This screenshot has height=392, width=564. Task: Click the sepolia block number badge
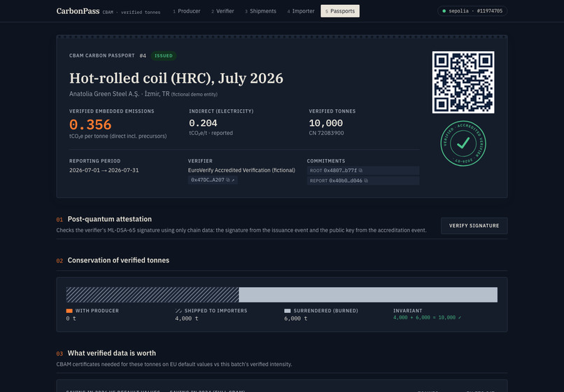point(472,11)
